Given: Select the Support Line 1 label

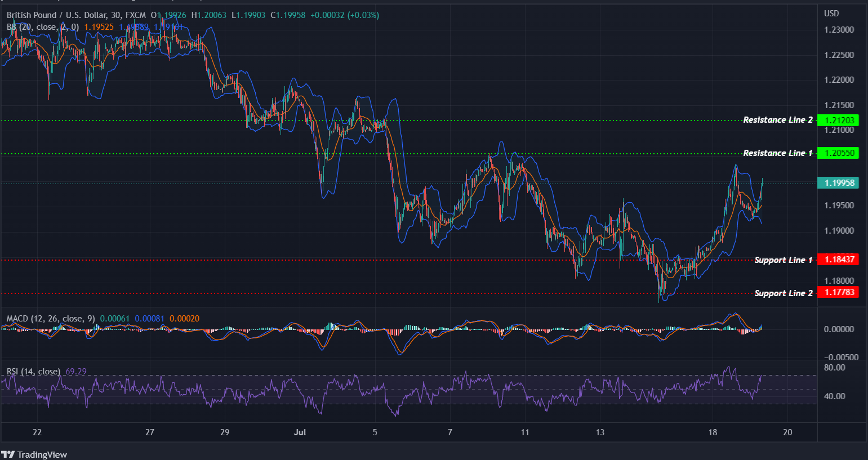Looking at the screenshot, I should tap(783, 260).
